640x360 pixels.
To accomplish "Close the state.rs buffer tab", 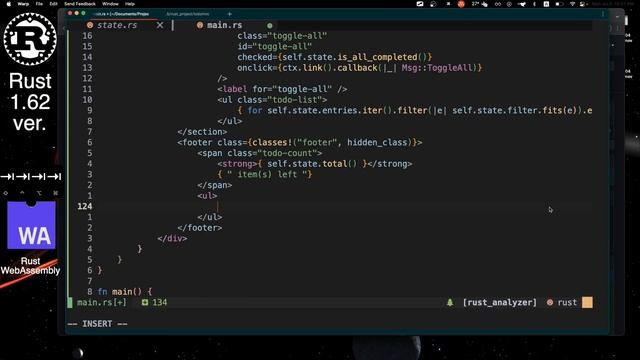I will point(160,25).
